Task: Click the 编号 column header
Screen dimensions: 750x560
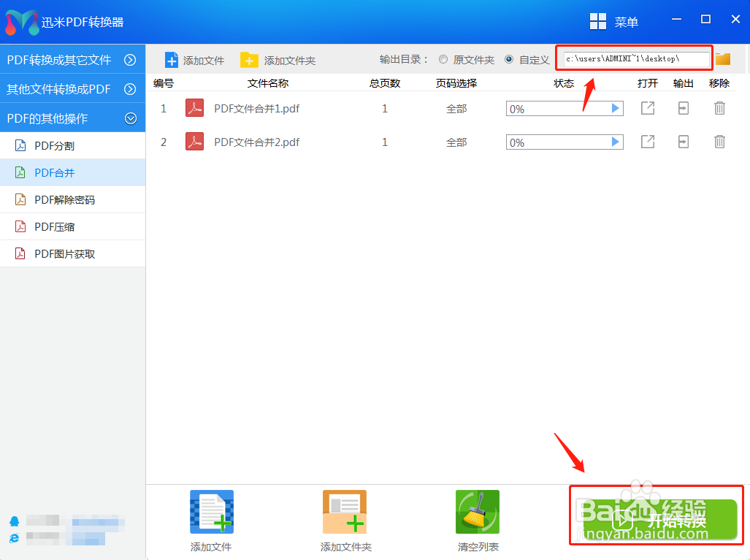Action: pos(164,83)
